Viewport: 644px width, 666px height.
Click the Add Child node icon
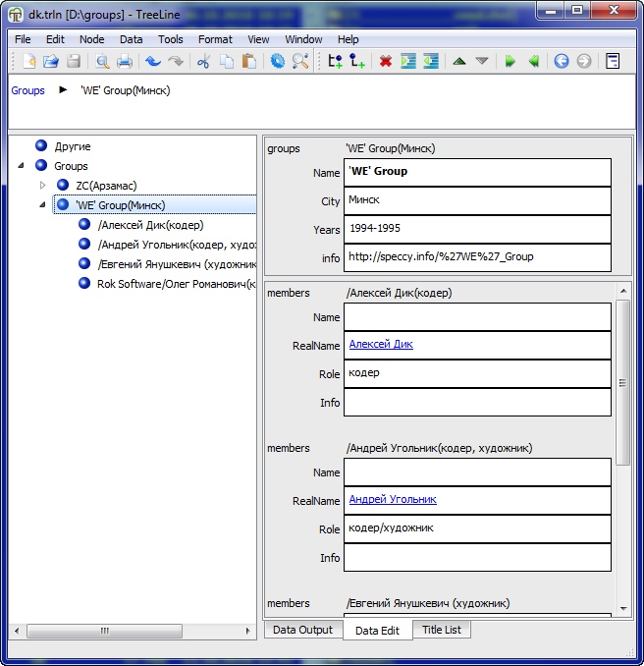[x=357, y=61]
